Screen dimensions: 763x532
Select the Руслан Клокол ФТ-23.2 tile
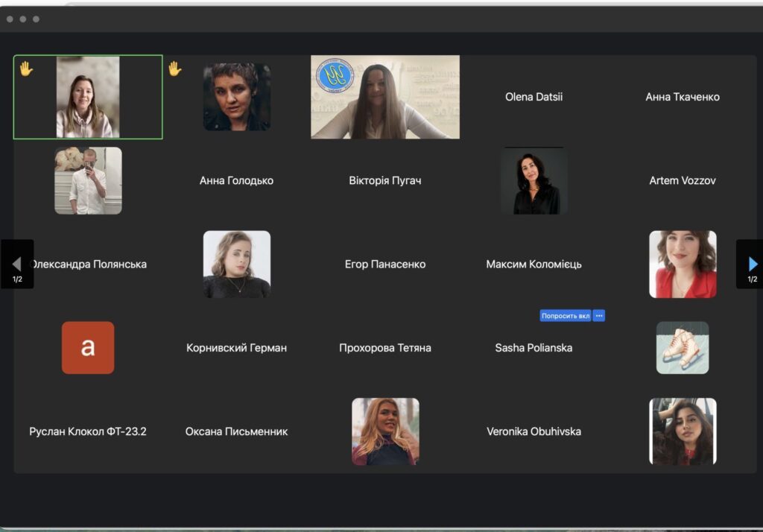click(x=88, y=431)
